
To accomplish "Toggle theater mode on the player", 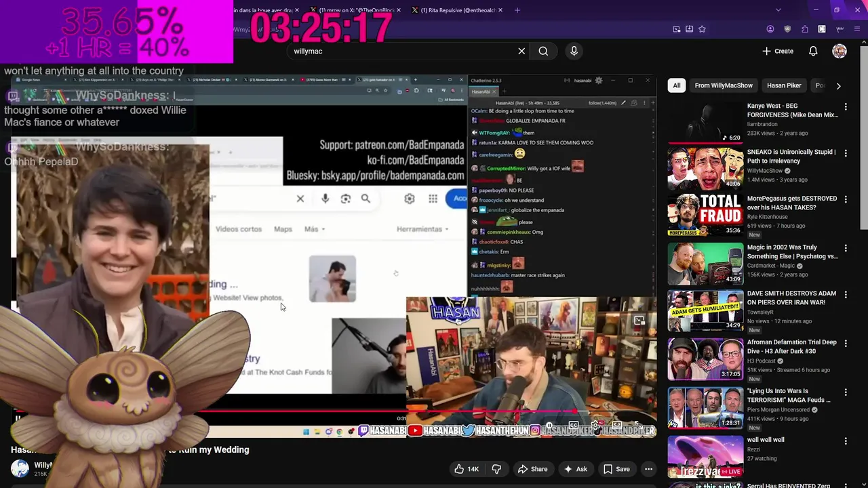I will pos(617,426).
